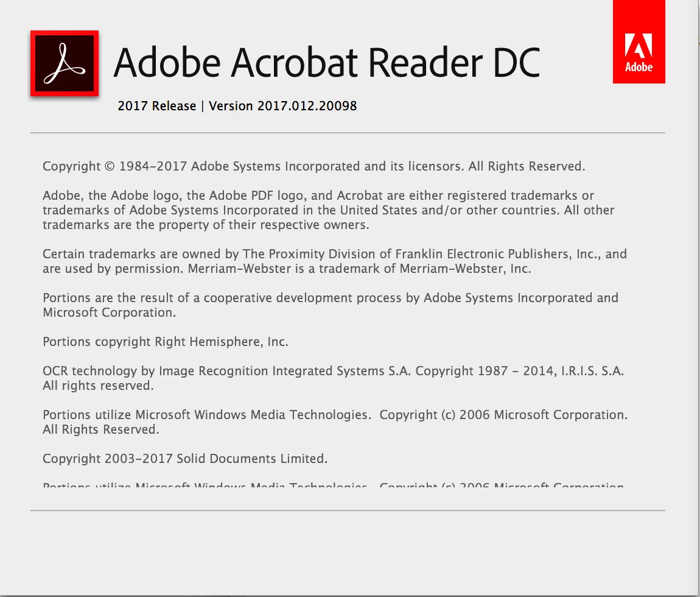
Task: Click the "Portions utilize Microsoft Windows Media" line
Action: click(x=335, y=415)
